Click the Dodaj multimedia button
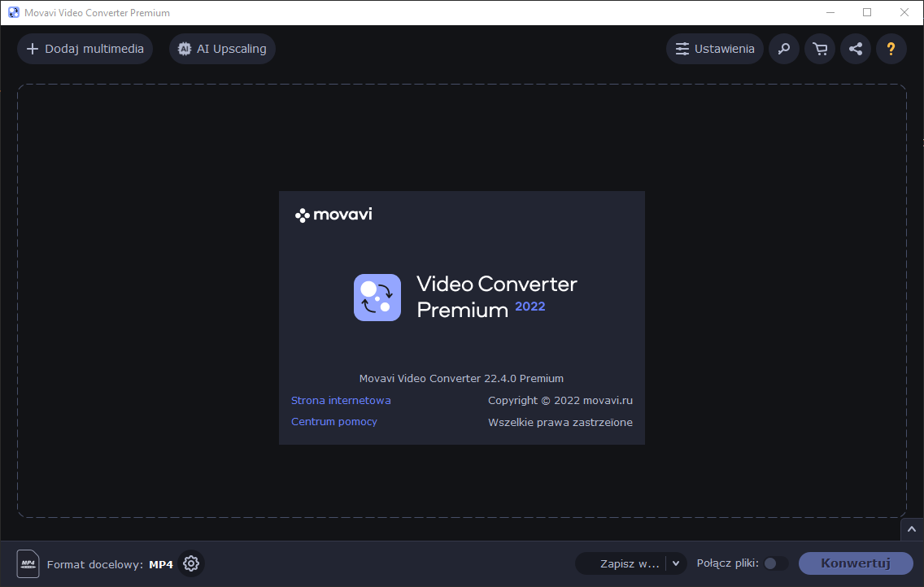Viewport: 924px width, 587px height. click(85, 49)
